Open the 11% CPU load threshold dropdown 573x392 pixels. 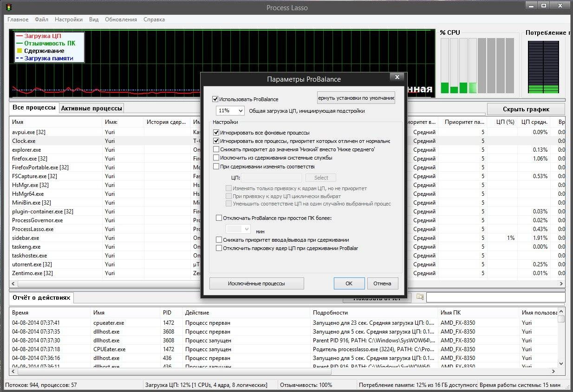(230, 111)
